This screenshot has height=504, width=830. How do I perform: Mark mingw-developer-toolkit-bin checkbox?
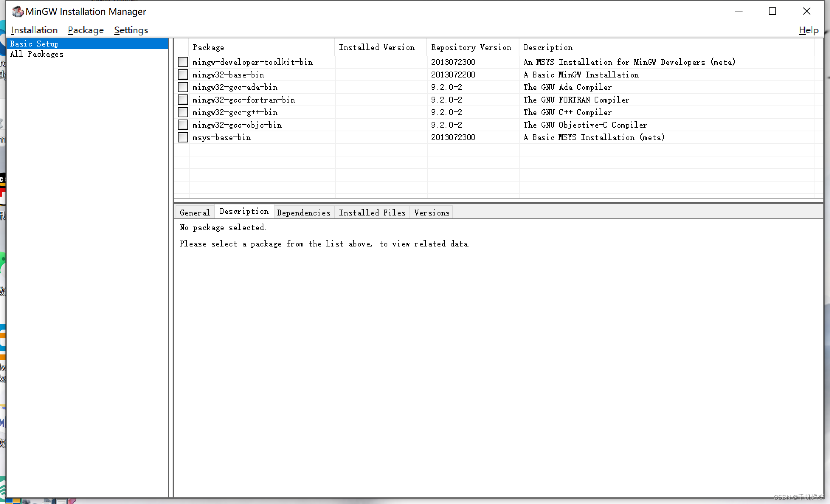183,62
